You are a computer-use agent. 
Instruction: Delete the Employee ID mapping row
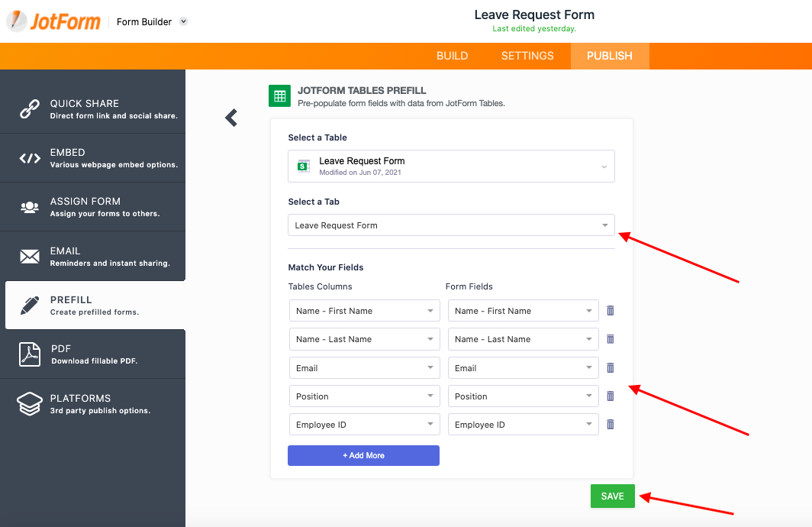pyautogui.click(x=611, y=425)
